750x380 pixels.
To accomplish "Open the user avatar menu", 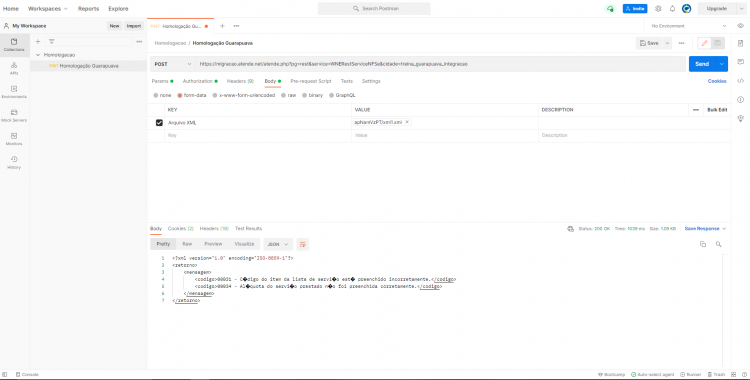I will 686,9.
